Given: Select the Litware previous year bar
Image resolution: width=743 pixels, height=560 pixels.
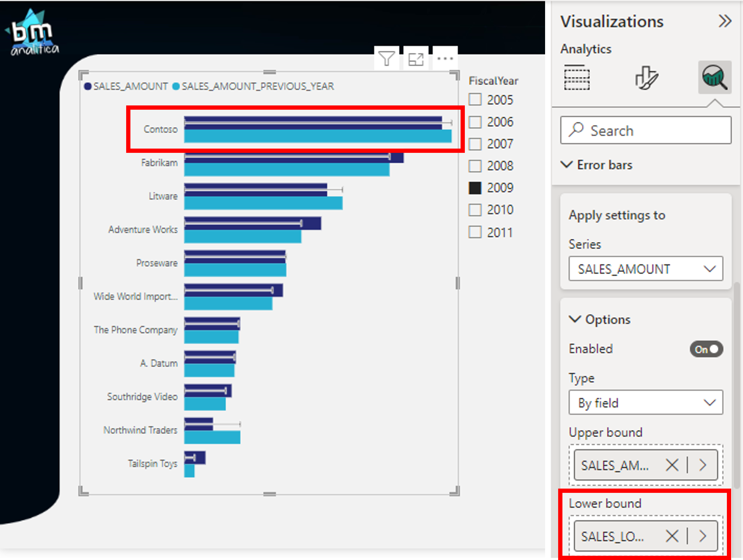Looking at the screenshot, I should tap(263, 203).
